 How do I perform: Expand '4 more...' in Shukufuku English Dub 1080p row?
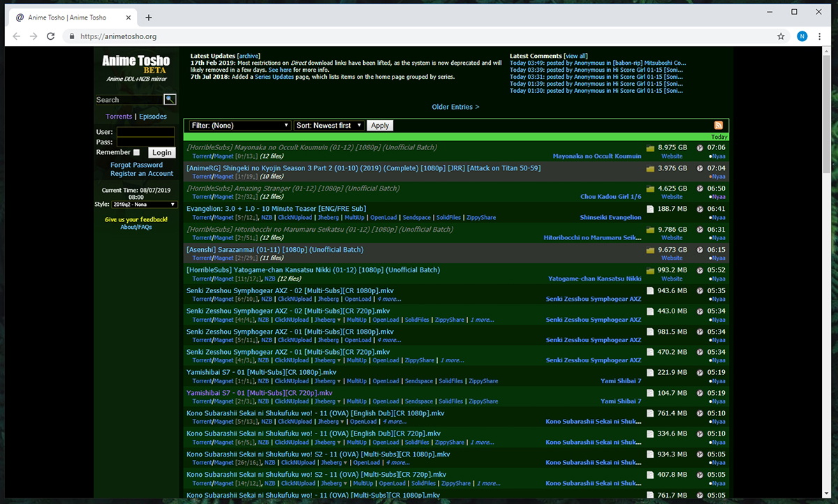click(395, 422)
